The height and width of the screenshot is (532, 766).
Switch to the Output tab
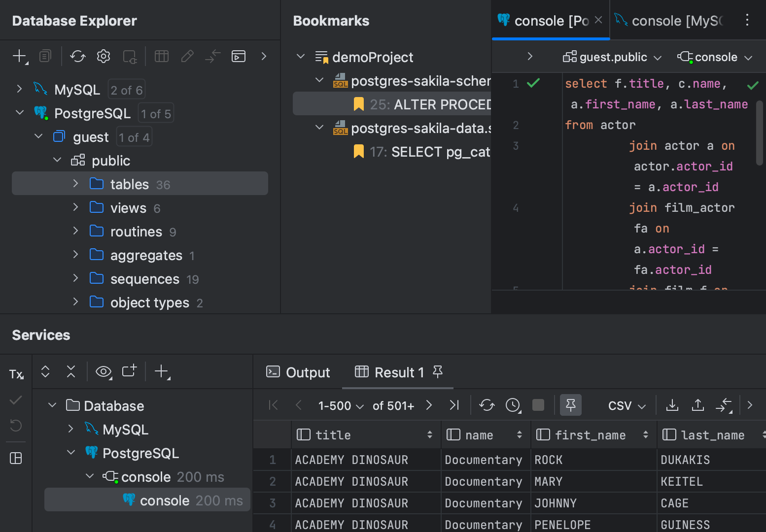click(298, 372)
